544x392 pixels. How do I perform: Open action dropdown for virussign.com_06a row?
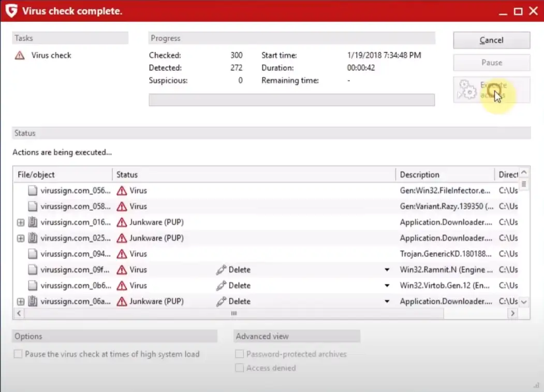[x=387, y=301]
